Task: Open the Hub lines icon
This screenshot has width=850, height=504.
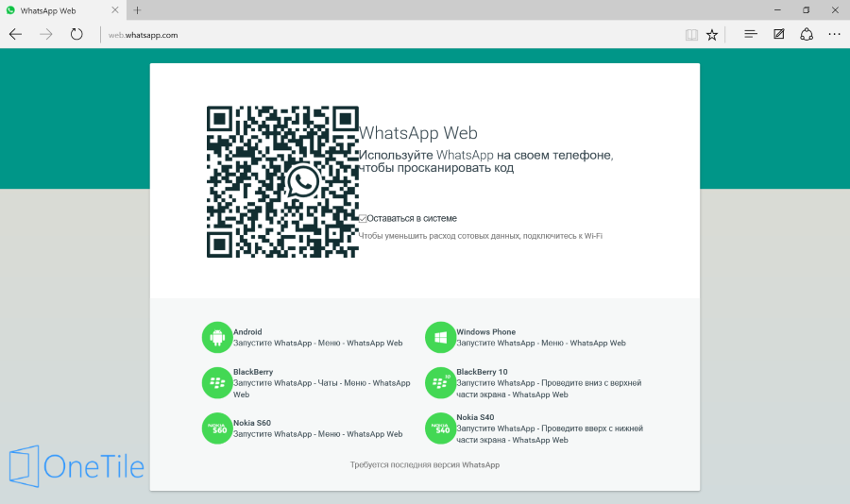Action: coord(751,34)
